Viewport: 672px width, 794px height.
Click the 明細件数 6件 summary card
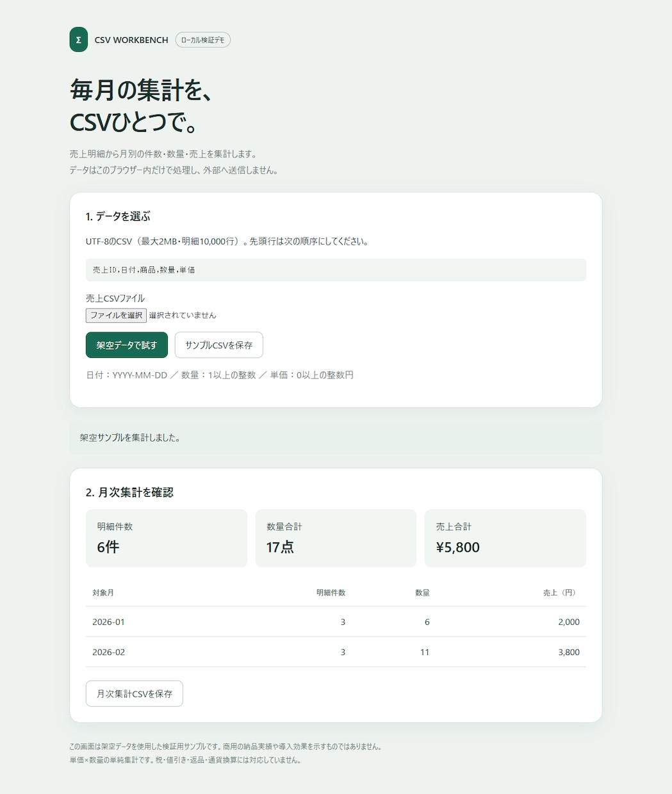click(x=167, y=538)
